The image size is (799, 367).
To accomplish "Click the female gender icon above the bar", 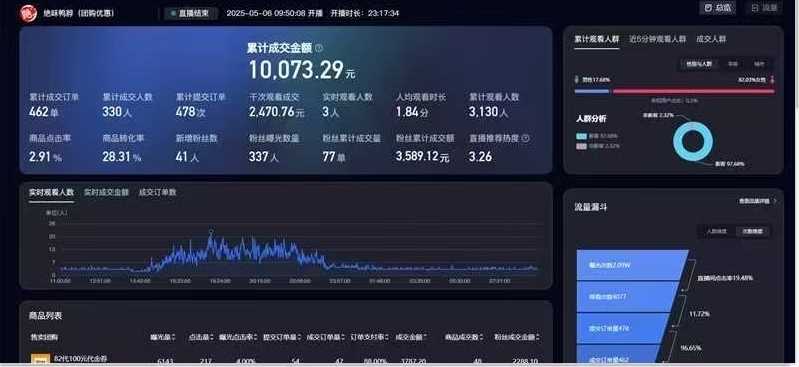I will click(x=773, y=80).
